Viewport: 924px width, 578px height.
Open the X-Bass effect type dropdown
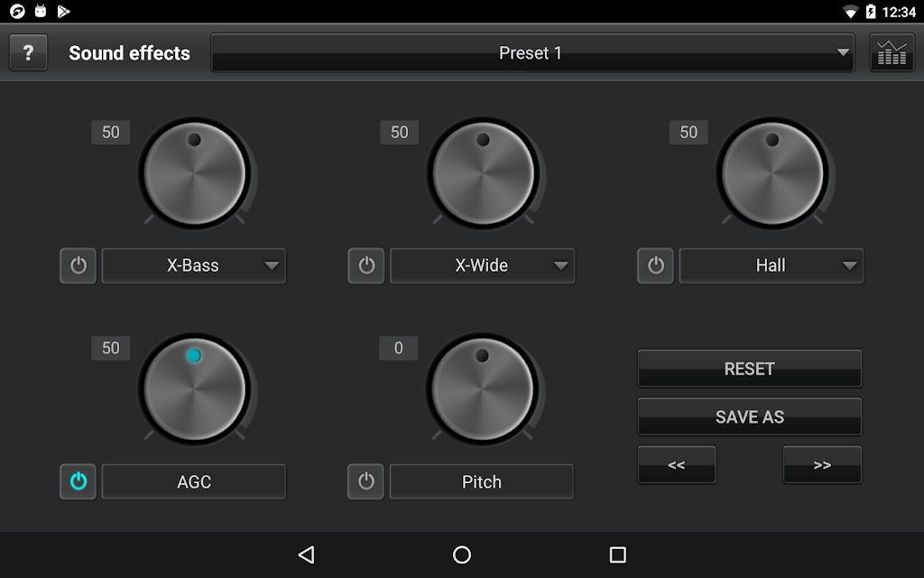[x=194, y=266]
